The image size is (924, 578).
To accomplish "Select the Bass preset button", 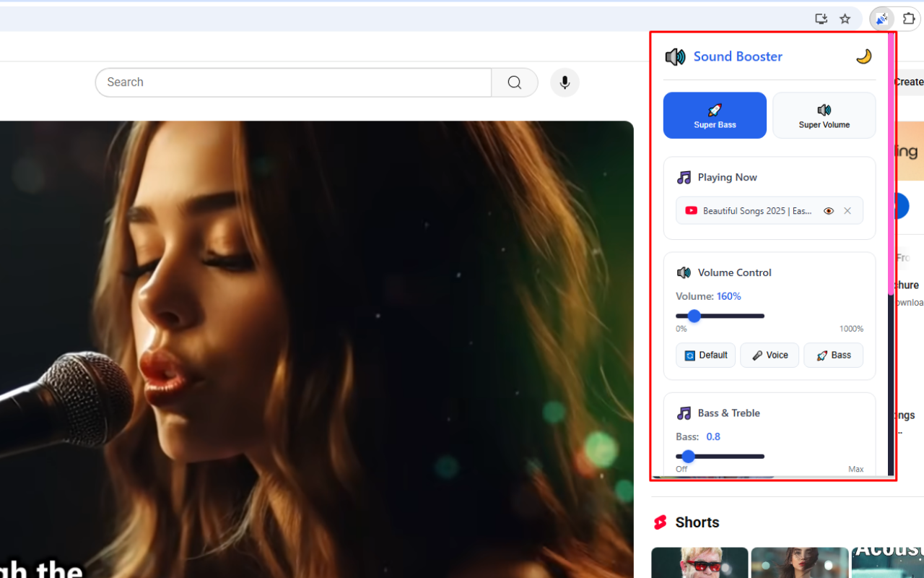I will coord(833,355).
